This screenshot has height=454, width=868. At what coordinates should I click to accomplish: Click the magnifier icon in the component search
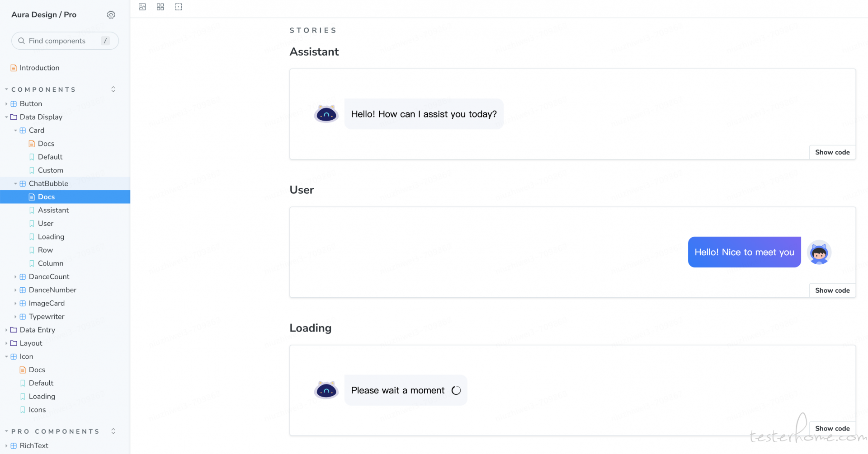click(x=21, y=41)
